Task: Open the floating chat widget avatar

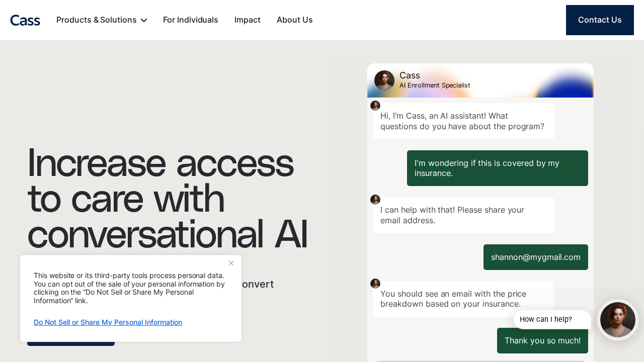Action: coord(617,319)
